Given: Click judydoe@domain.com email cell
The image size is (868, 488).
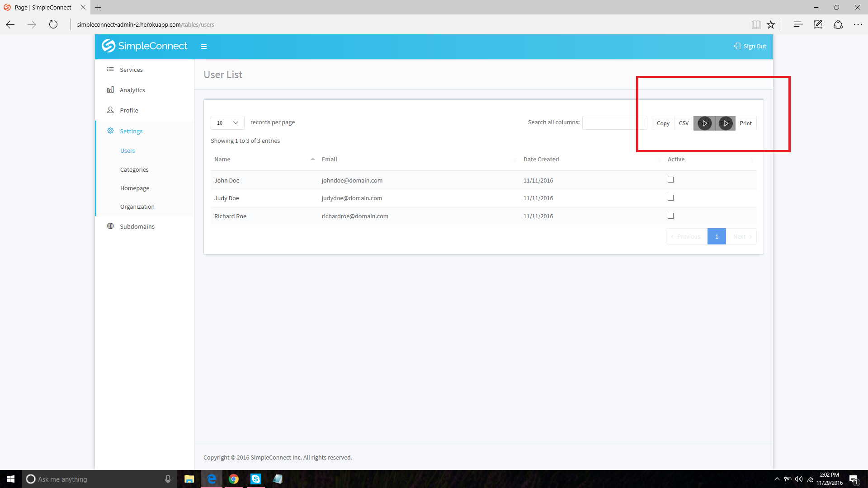Looking at the screenshot, I should [x=352, y=198].
